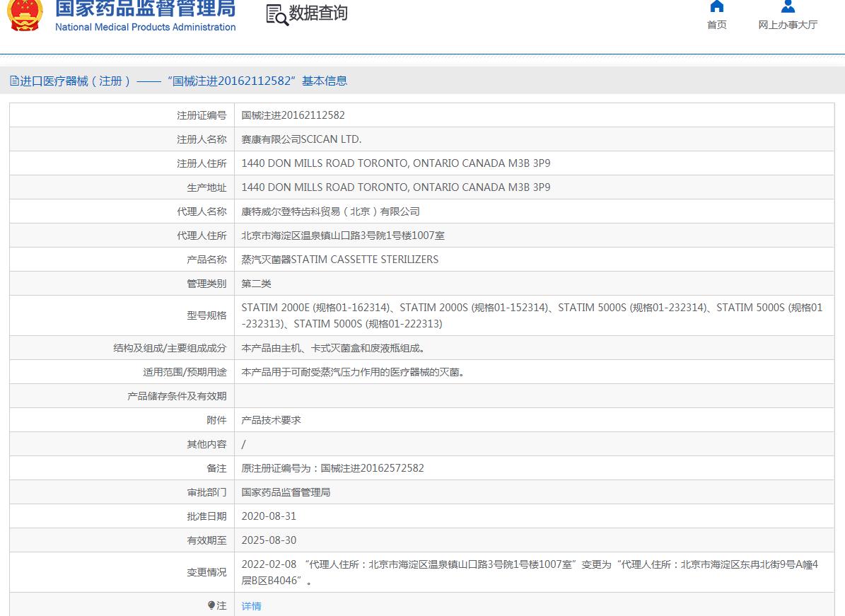Click National Medical Products Administration title

[145, 27]
